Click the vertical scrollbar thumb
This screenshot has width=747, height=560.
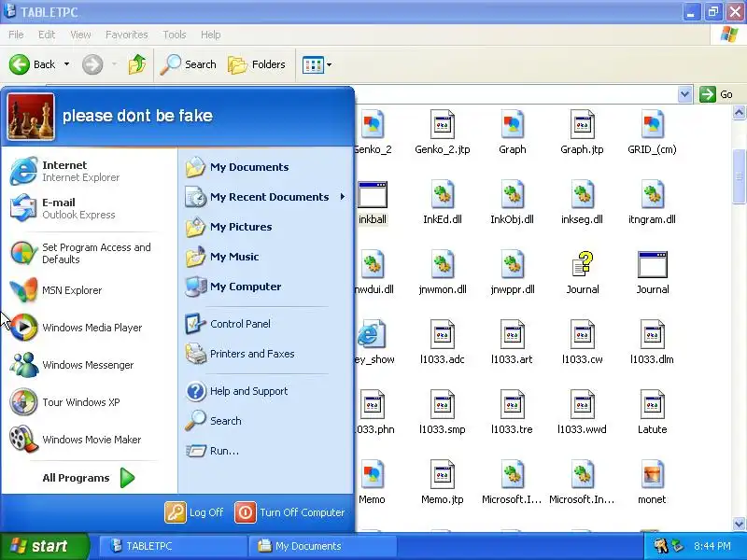tap(739, 176)
